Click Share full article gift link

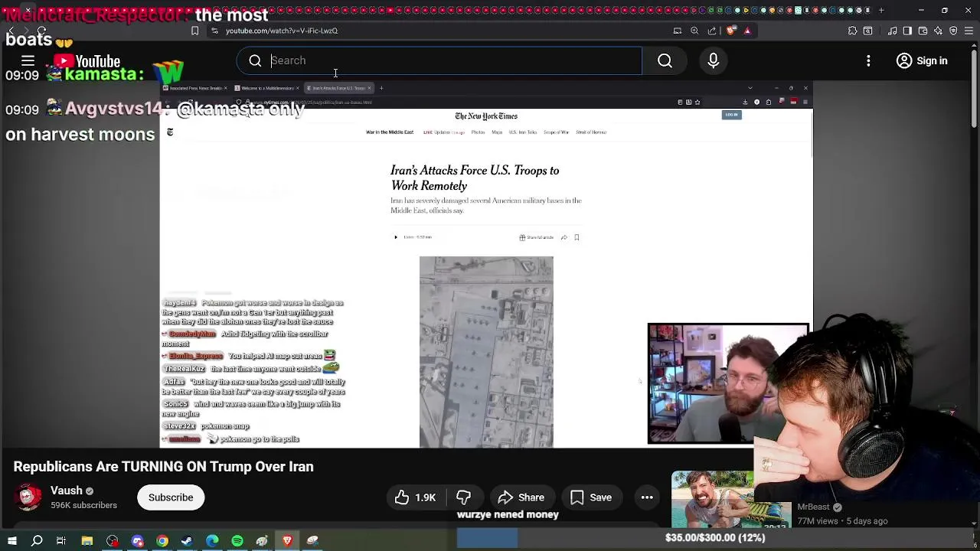(536, 237)
